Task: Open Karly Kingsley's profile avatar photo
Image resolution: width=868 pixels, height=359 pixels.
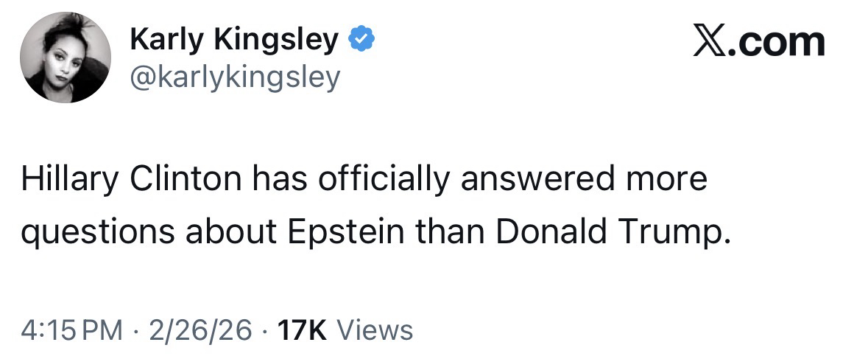Action: (65, 57)
